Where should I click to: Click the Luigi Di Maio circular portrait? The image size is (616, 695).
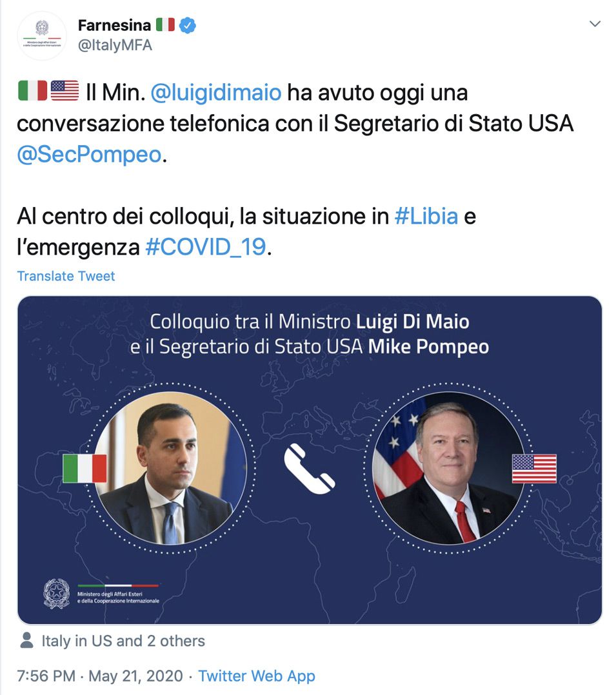(171, 468)
